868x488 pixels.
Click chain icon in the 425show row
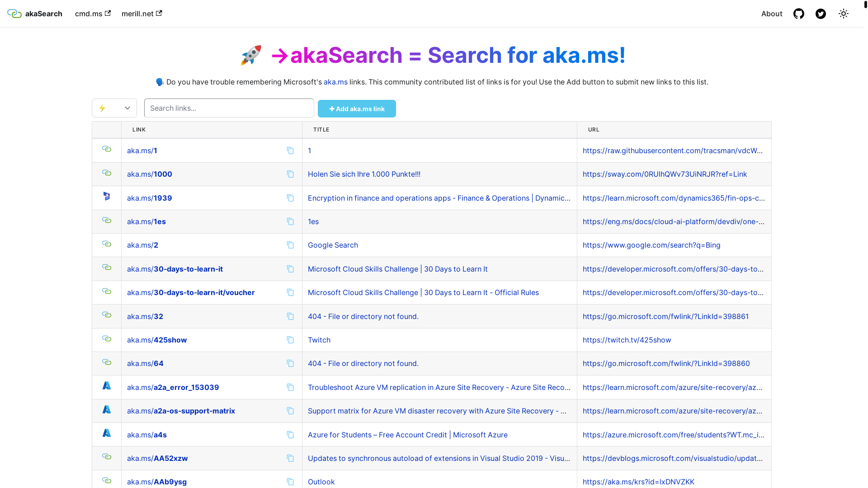(x=107, y=338)
